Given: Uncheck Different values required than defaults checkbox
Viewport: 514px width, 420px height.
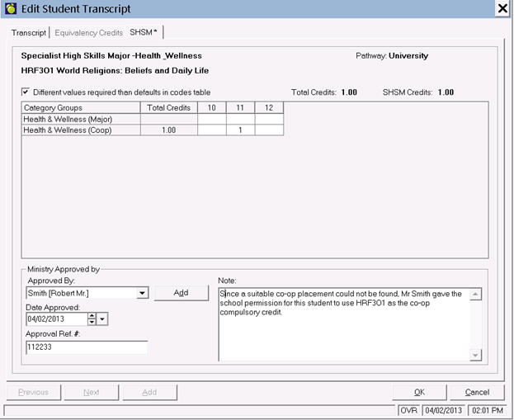Looking at the screenshot, I should (26, 92).
